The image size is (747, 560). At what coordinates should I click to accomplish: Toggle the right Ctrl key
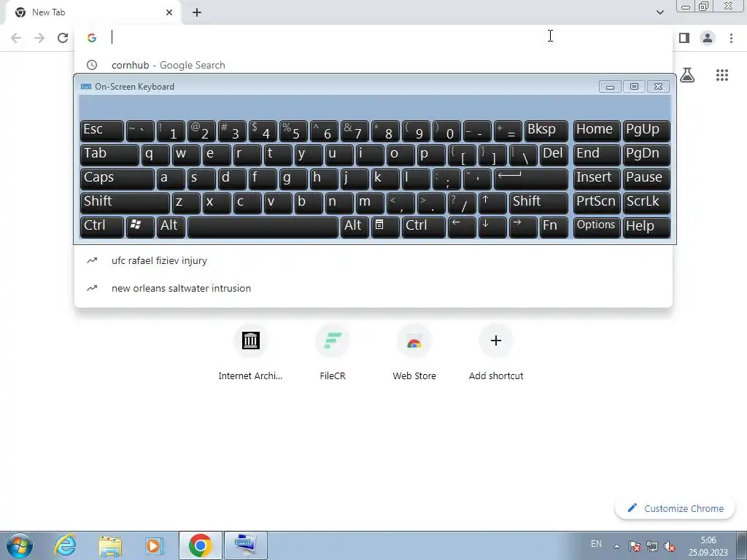click(x=424, y=227)
